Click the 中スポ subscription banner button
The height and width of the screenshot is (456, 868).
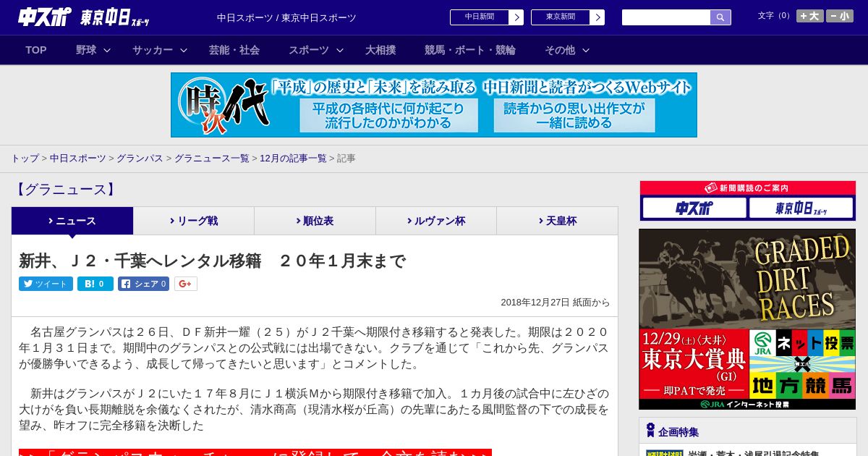point(694,208)
